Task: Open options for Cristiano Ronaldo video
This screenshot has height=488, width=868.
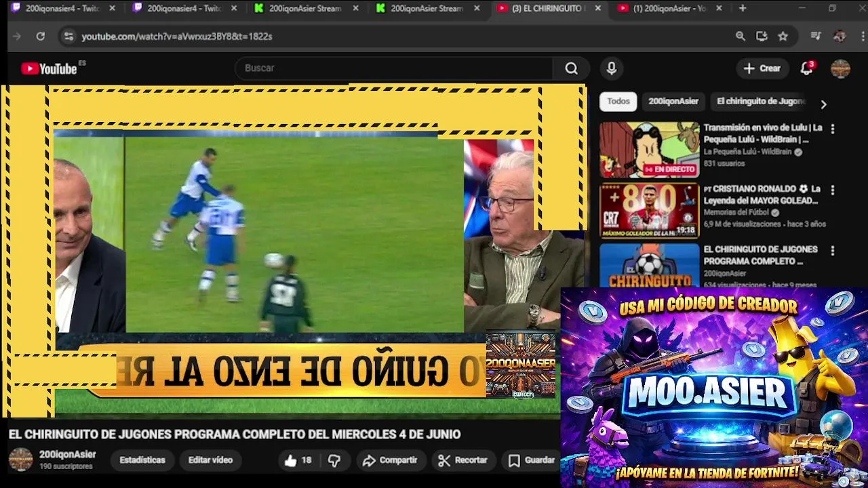Action: click(x=833, y=190)
